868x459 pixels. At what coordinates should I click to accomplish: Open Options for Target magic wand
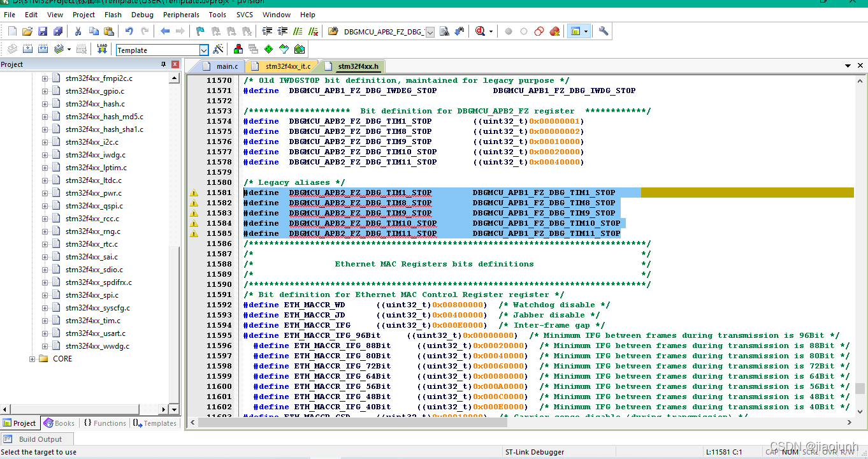tap(218, 49)
